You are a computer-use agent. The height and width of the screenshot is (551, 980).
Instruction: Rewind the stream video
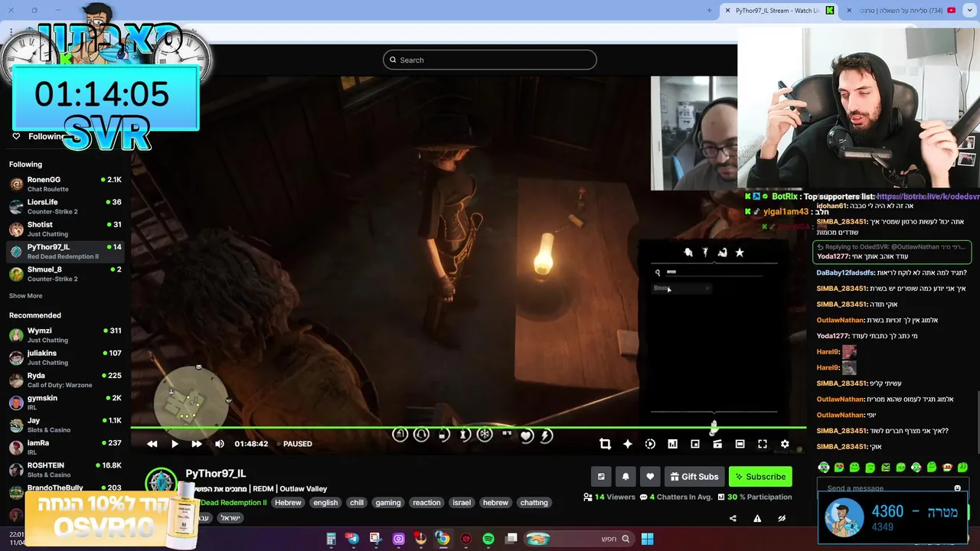pyautogui.click(x=152, y=444)
